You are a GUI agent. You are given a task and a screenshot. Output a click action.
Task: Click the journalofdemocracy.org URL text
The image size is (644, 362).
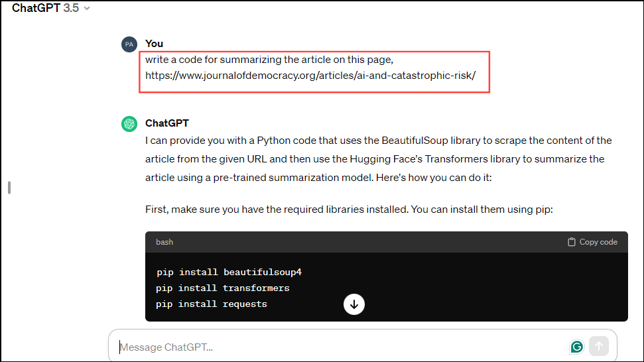(310, 76)
